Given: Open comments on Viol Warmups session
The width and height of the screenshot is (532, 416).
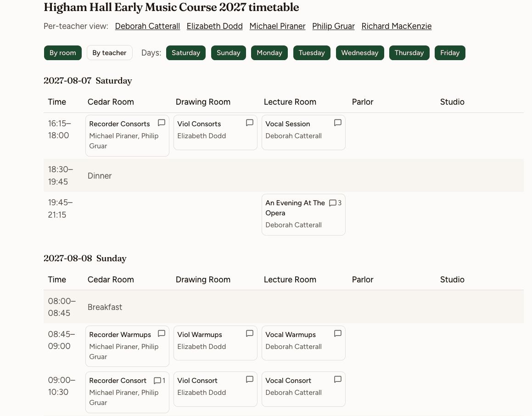Looking at the screenshot, I should pyautogui.click(x=250, y=333).
